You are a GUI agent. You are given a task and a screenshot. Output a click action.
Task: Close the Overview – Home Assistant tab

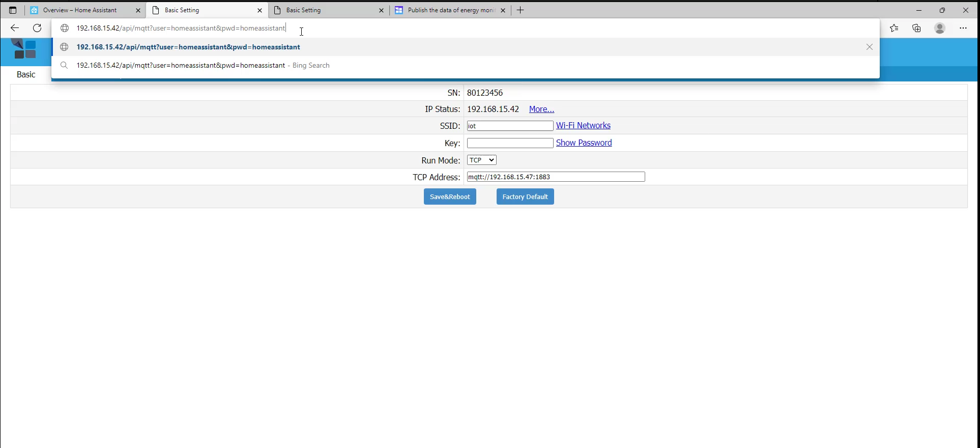click(x=138, y=10)
